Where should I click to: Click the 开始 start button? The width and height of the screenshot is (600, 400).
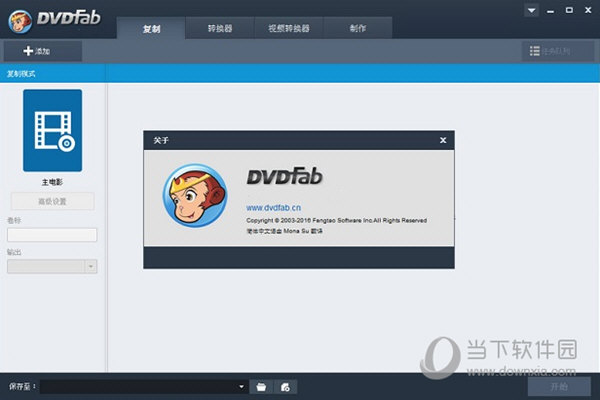[x=559, y=387]
